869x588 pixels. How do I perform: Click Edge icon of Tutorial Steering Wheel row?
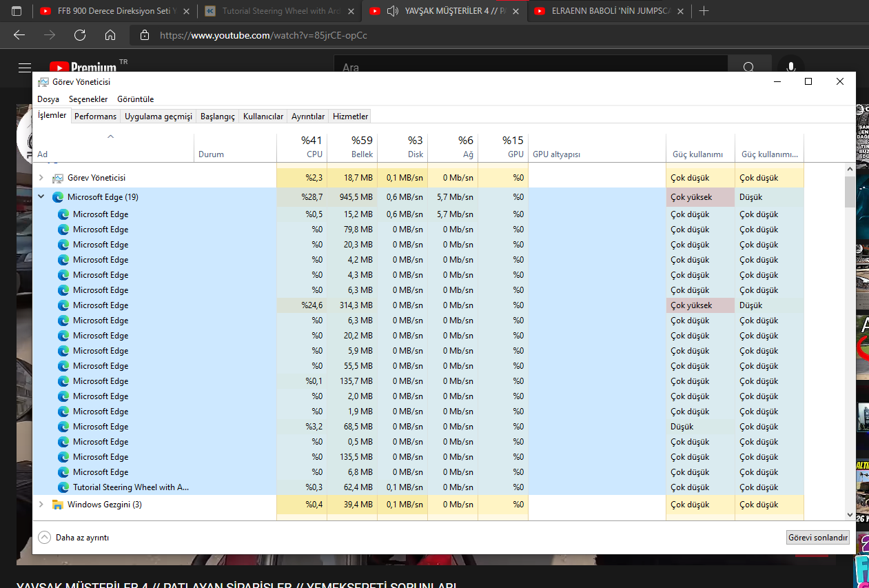[x=63, y=487]
